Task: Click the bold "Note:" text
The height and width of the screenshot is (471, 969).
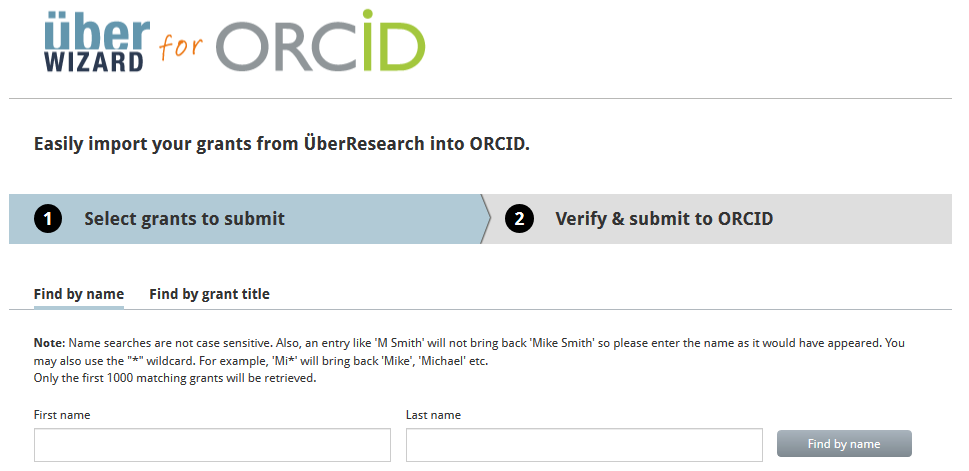Action: click(x=50, y=342)
